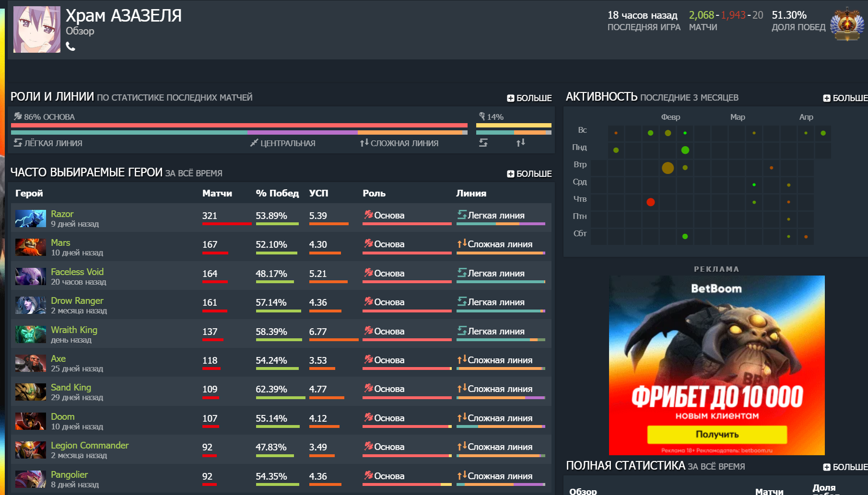Open the Mars hero link
868x495 pixels.
point(60,242)
